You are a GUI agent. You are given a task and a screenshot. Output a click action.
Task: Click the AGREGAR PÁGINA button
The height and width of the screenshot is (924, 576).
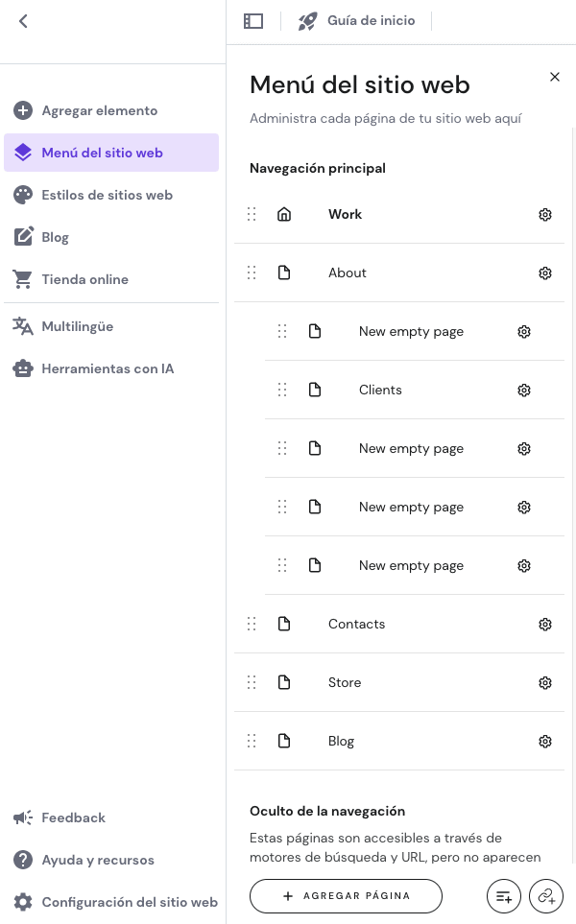346,896
